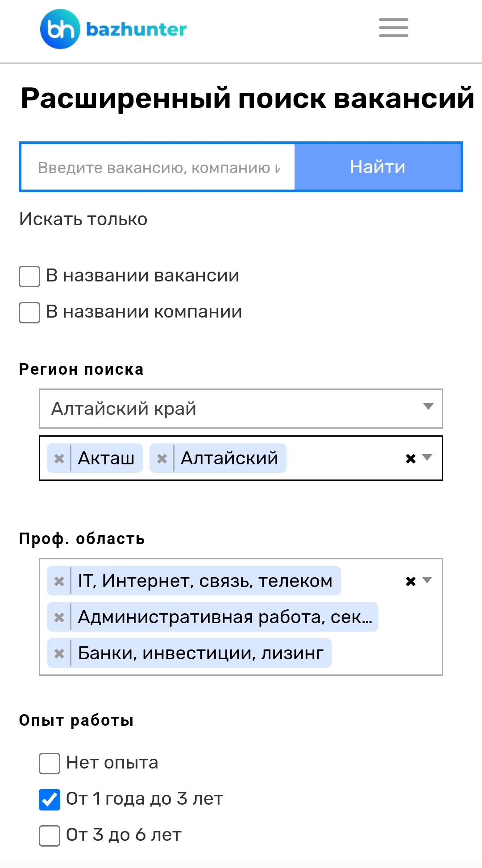This screenshot has height=868, width=482.
Task: Expand the Проф. область dropdown arrow
Action: tap(427, 580)
